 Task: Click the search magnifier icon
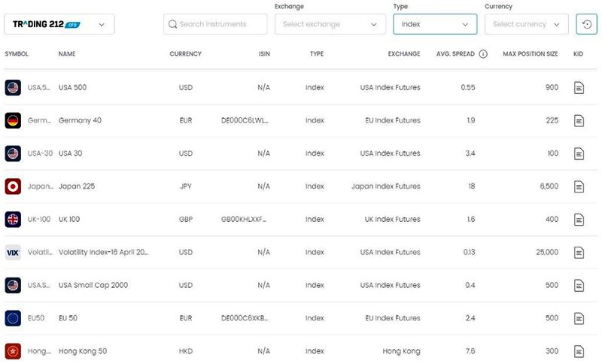tap(173, 24)
